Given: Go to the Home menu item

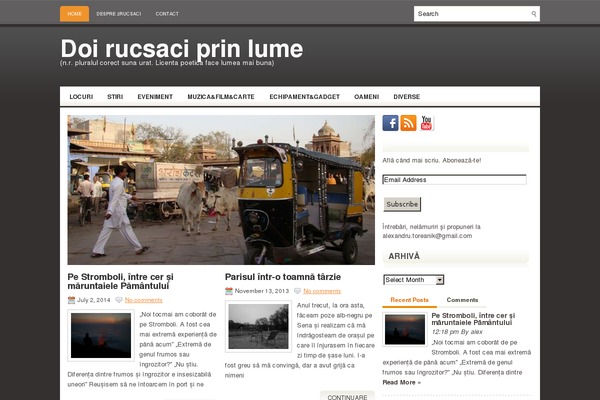Looking at the screenshot, I should 75,14.
